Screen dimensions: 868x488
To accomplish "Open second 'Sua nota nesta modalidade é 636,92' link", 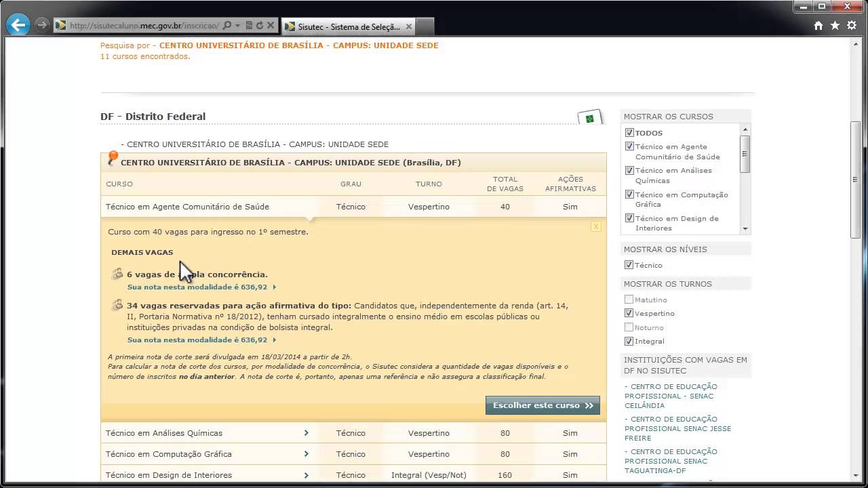I will (201, 340).
